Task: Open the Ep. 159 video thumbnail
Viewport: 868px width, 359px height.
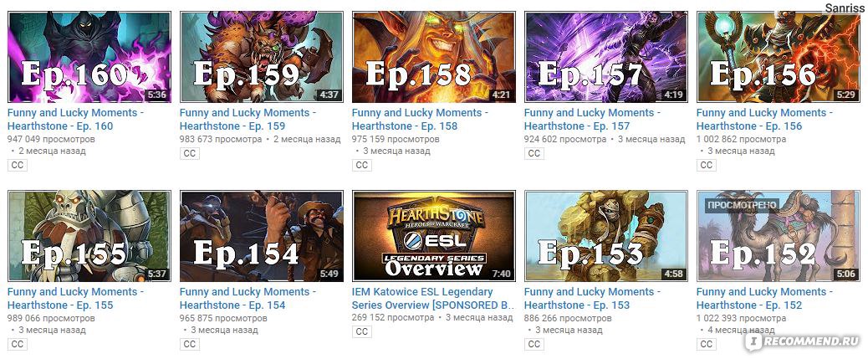Action: [261, 57]
